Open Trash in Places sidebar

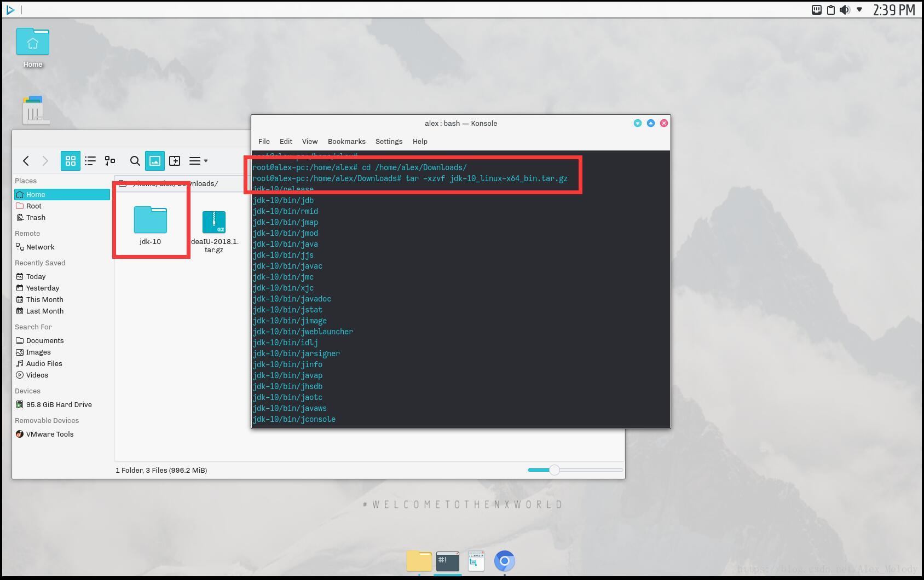click(x=62, y=217)
